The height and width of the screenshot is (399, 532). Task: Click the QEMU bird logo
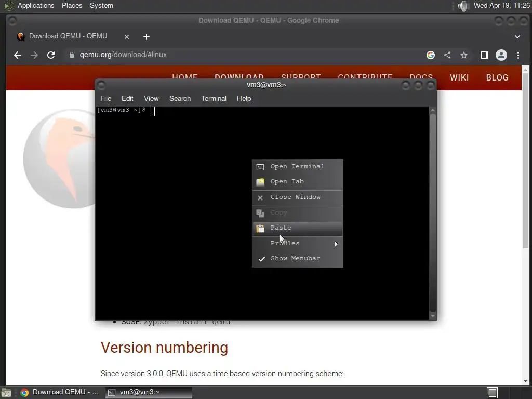click(x=59, y=158)
